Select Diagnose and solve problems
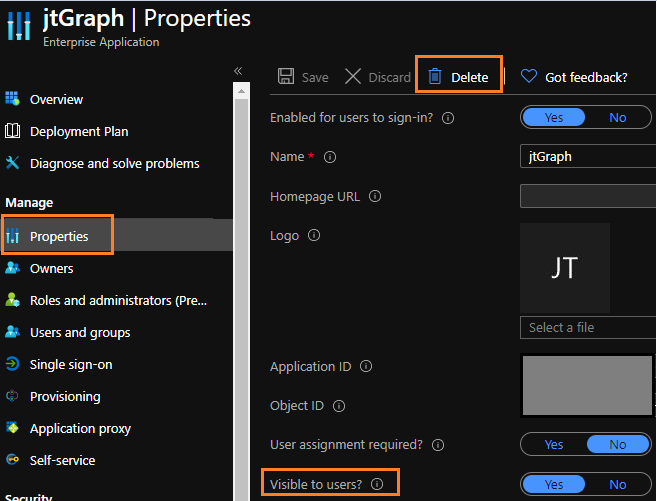 (x=115, y=163)
